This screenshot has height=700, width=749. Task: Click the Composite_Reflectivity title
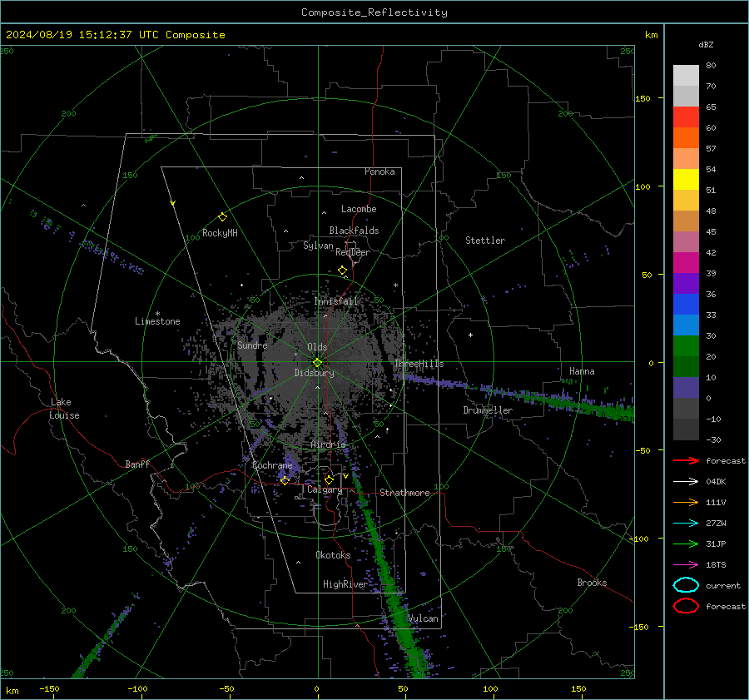[x=374, y=12]
